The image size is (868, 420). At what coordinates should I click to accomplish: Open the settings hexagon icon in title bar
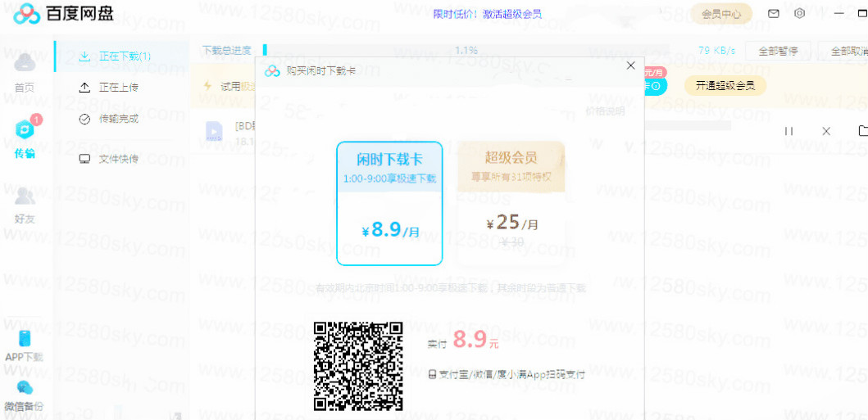coord(799,14)
